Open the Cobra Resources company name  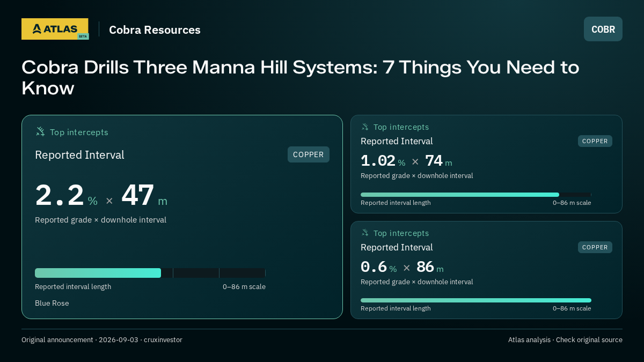155,29
